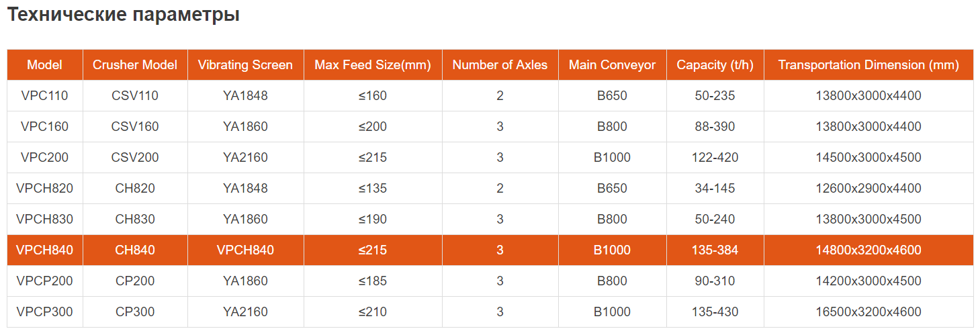Click the CP300 crusher model cell
The height and width of the screenshot is (333, 980).
(135, 312)
